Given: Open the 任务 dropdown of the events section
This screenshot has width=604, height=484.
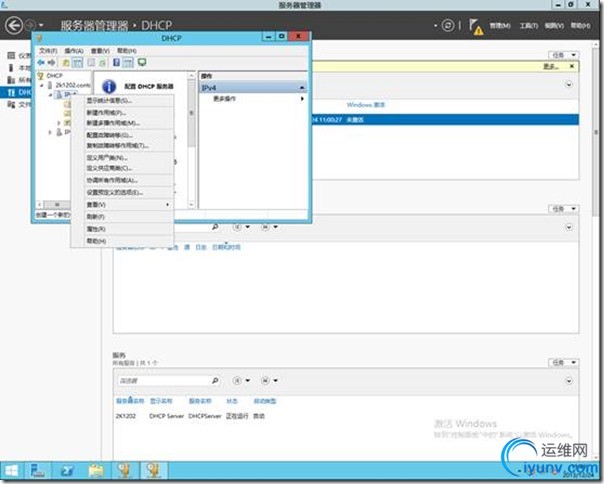Looking at the screenshot, I should pyautogui.click(x=564, y=209).
